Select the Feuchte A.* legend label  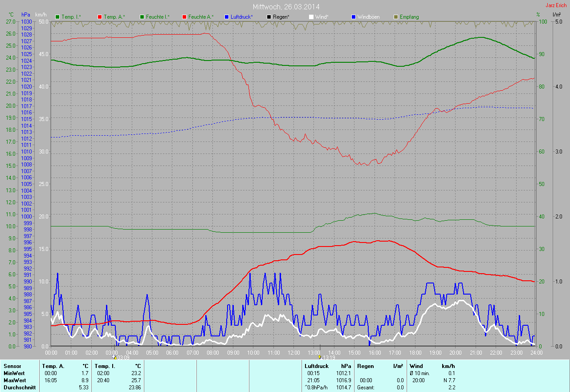click(x=201, y=17)
